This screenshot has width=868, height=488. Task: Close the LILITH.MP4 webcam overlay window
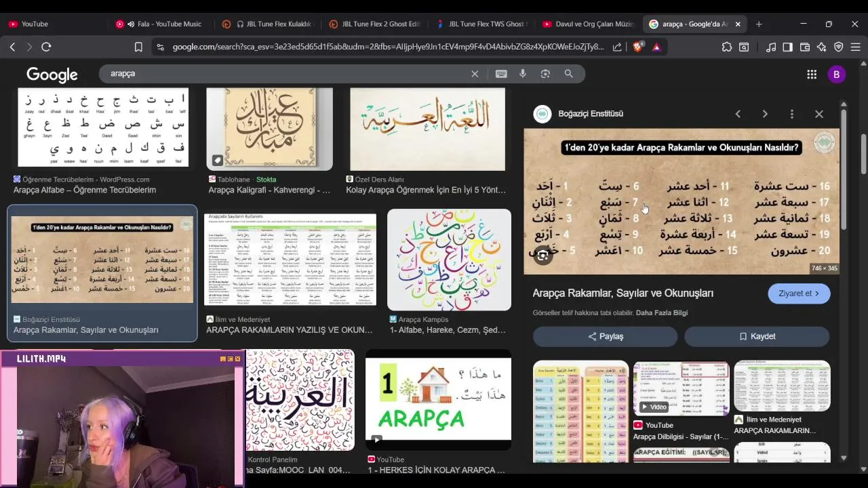tap(237, 359)
